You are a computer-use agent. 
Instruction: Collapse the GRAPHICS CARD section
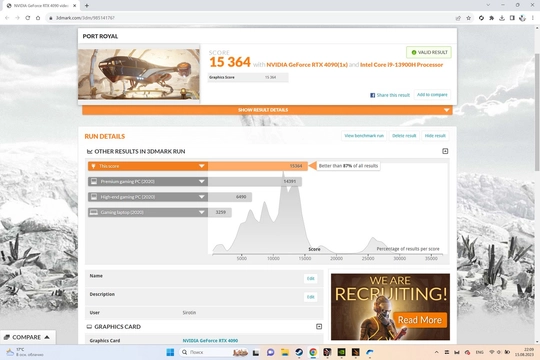pyautogui.click(x=319, y=326)
